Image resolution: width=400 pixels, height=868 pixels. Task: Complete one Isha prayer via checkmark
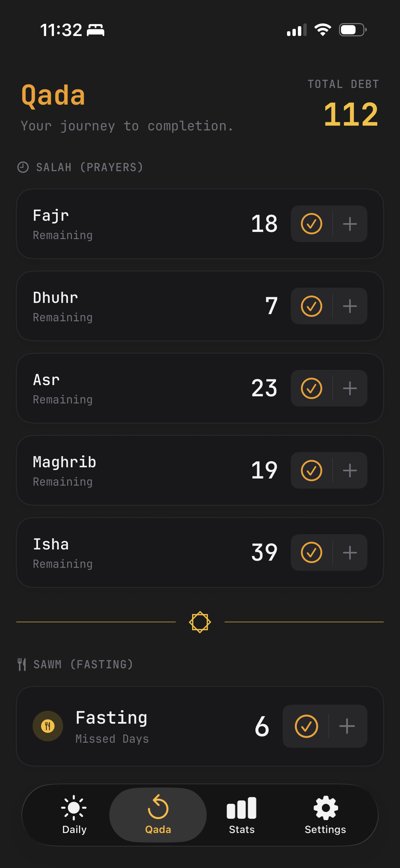[x=311, y=553]
